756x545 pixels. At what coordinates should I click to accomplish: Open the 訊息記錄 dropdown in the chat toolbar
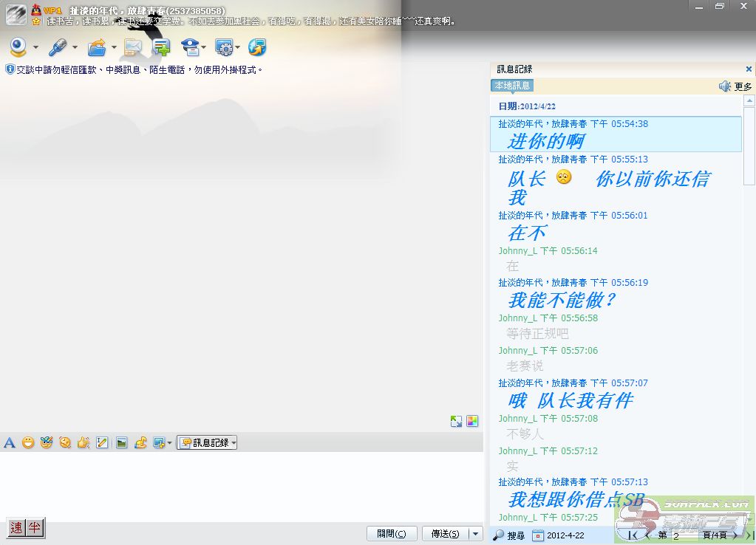pyautogui.click(x=207, y=443)
